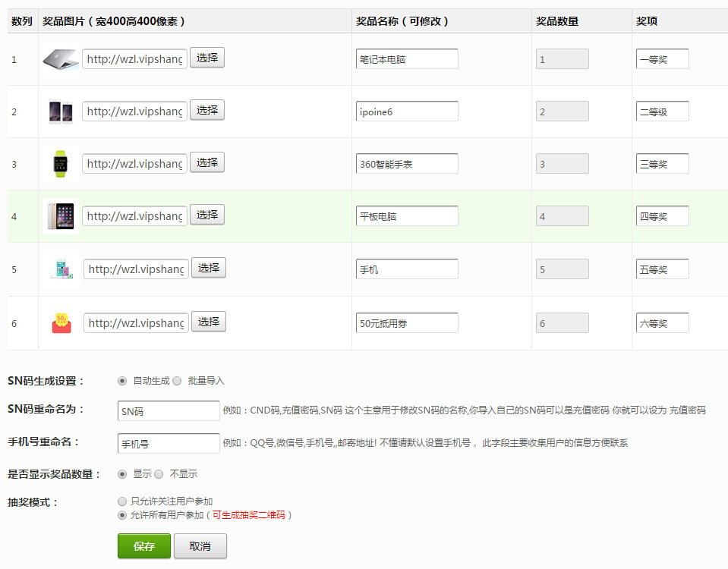
Task: Click 选择 button for the 50元抵用券 row
Action: (x=209, y=322)
